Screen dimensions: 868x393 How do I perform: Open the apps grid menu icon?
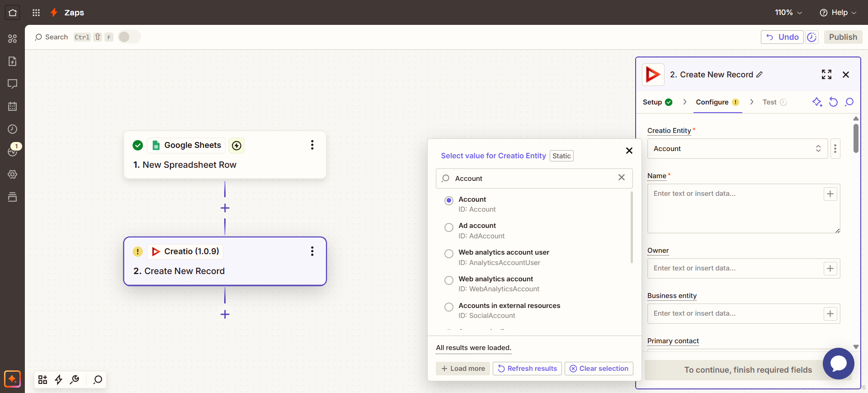click(x=36, y=13)
